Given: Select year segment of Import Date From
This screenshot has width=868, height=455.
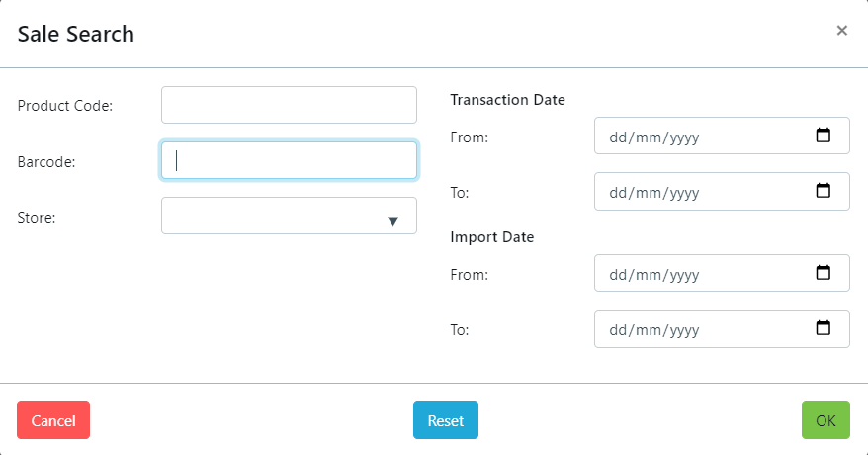Looking at the screenshot, I should [x=684, y=275].
